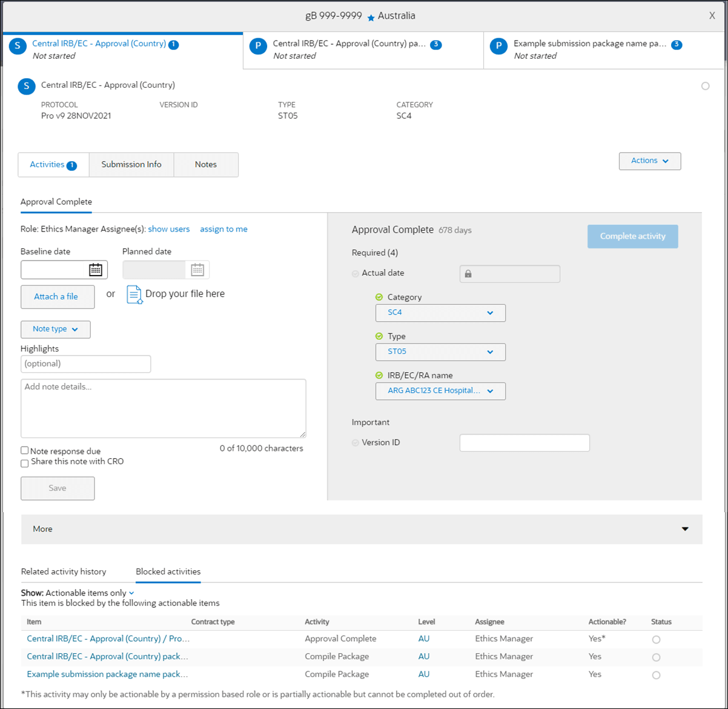Open the Actions dropdown
Screen dimensions: 728x709
click(649, 161)
